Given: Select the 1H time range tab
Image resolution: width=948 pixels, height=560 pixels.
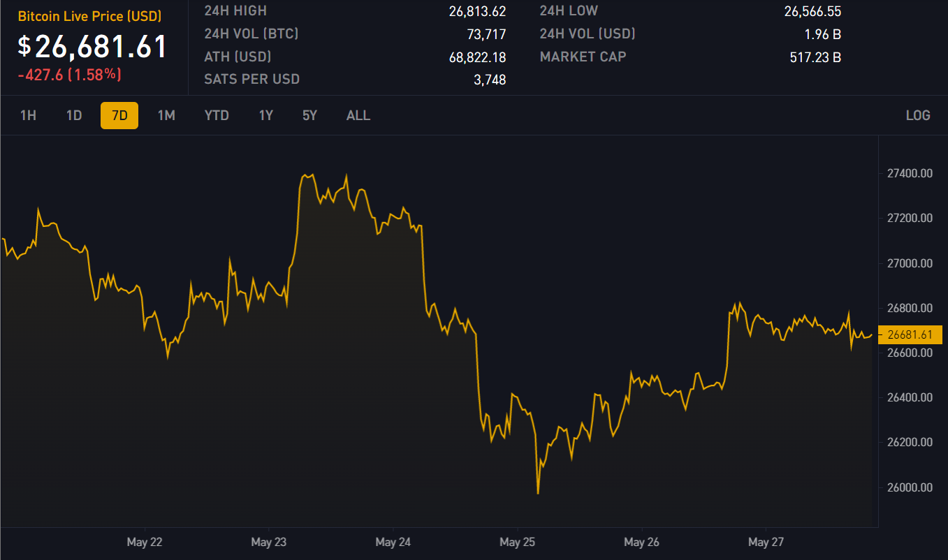Looking at the screenshot, I should [x=28, y=116].
